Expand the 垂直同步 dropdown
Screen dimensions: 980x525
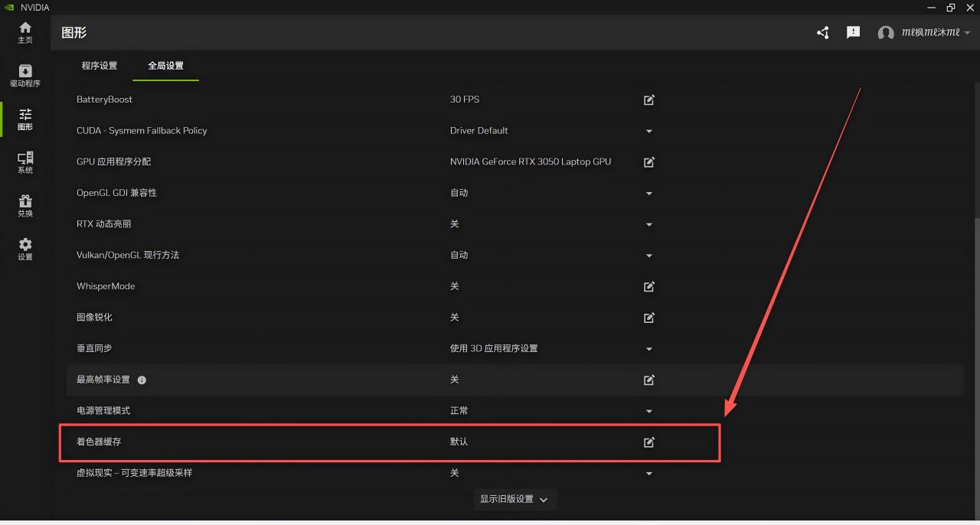click(649, 349)
